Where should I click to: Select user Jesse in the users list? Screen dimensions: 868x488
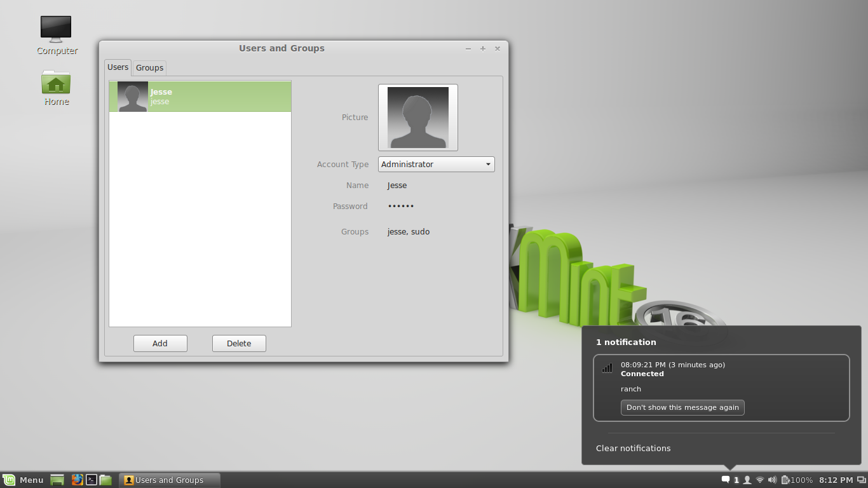pos(200,97)
